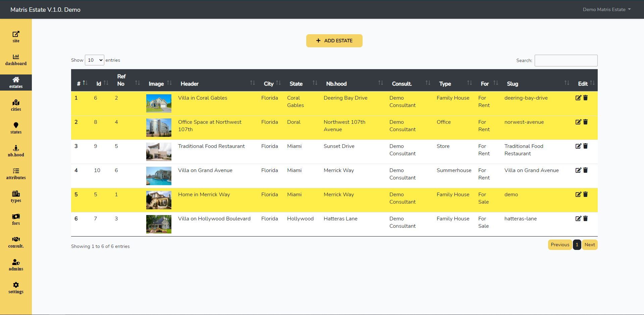Open the Show entries count dropdown
The image size is (644, 315).
pyautogui.click(x=94, y=60)
